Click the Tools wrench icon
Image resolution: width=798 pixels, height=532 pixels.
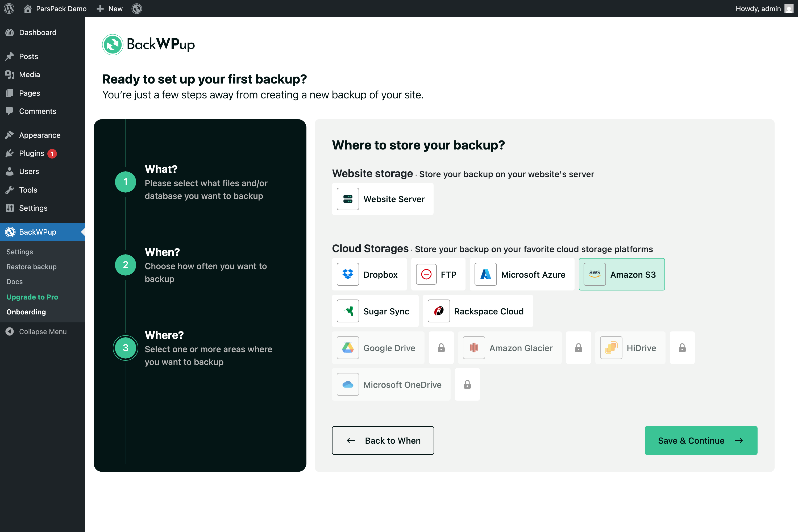tap(10, 190)
